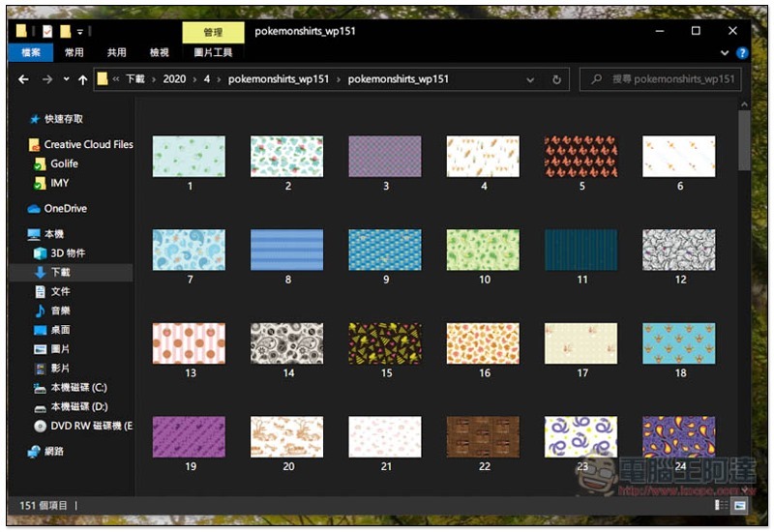Image resolution: width=774 pixels, height=532 pixels.
Task: Select Golife folder in sidebar
Action: (56, 163)
